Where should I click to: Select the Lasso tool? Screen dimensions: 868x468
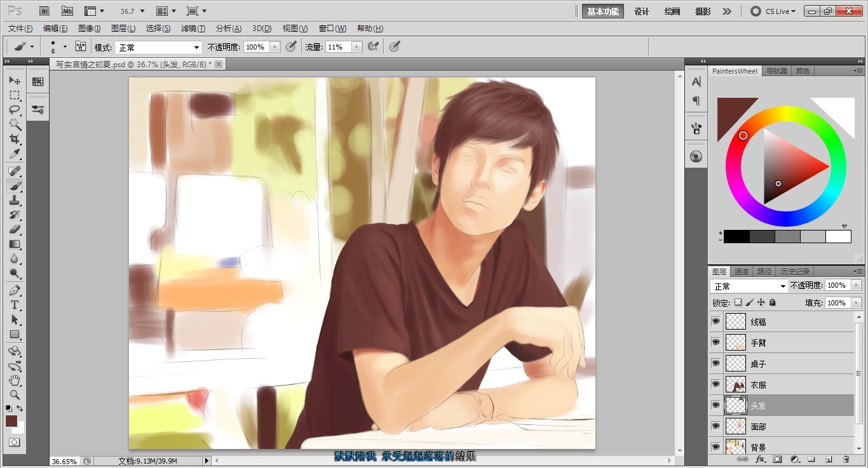point(15,110)
